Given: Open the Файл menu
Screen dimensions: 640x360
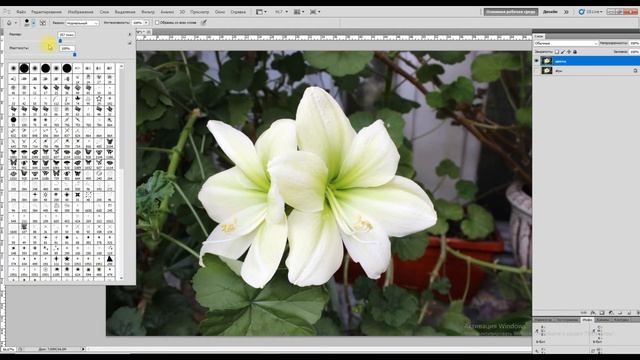Looking at the screenshot, I should tap(21, 12).
